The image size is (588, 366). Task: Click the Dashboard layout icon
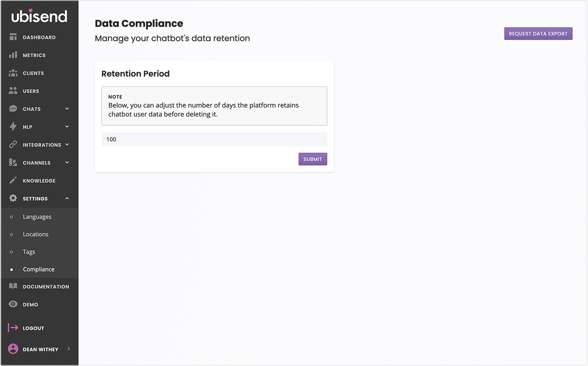(x=13, y=37)
